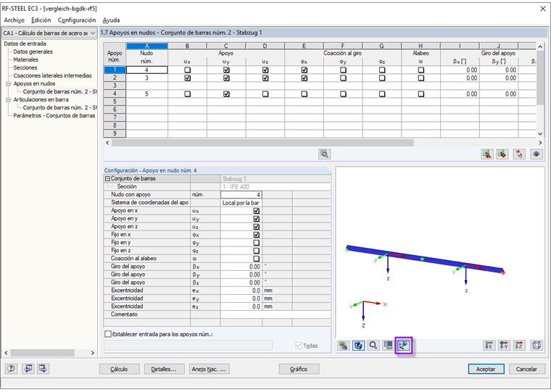Toggle Fijo en y checkbox in configuration
The height and width of the screenshot is (392, 551).
257,243
